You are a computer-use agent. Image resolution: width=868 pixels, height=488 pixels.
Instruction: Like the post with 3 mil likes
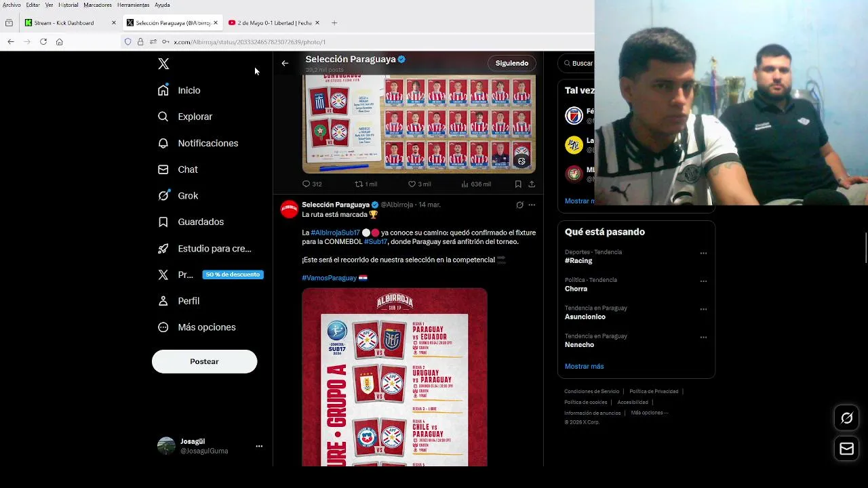tap(419, 184)
